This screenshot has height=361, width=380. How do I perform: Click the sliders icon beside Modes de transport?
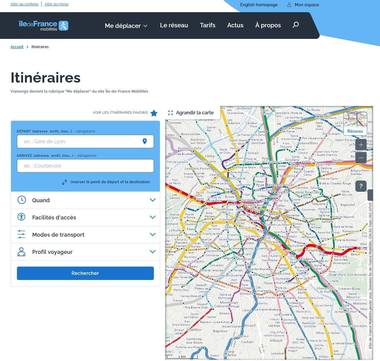[21, 234]
